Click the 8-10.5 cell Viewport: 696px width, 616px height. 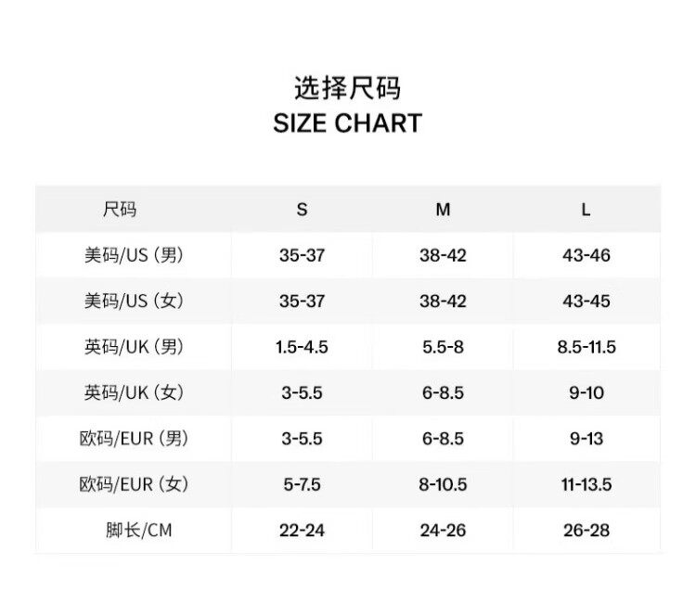(x=443, y=484)
